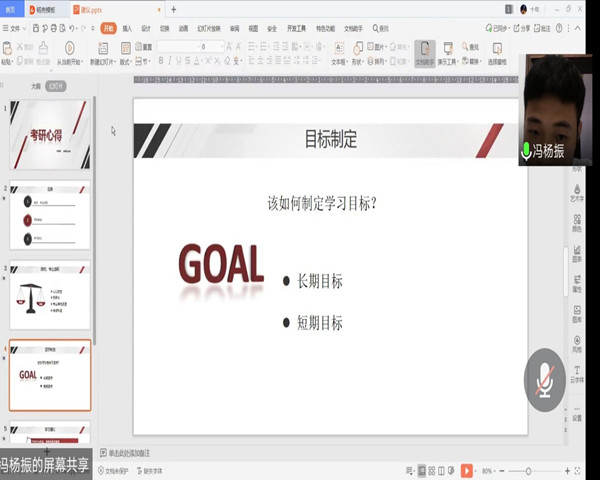Viewport: 600px width, 480px height.
Task: Switch to the Insert ribbon tab
Action: pyautogui.click(x=127, y=28)
